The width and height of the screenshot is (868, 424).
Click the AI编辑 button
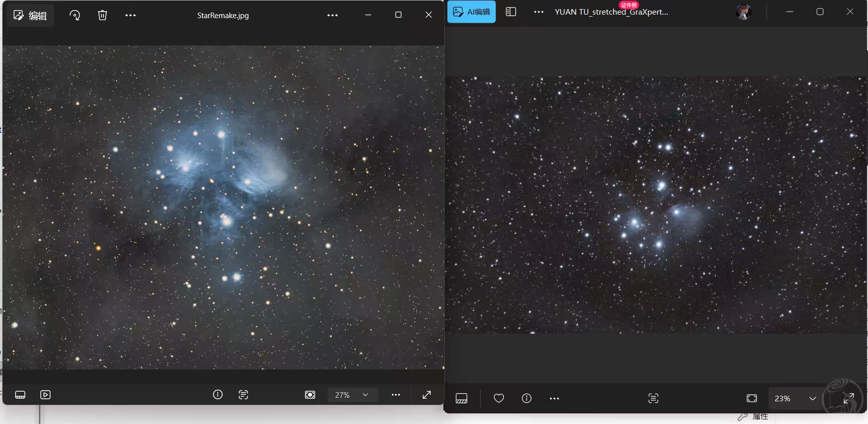[x=472, y=12]
